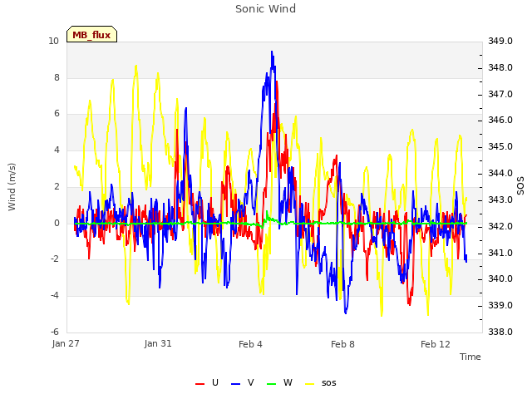Viewport: 532px width, 399px height.
Task: Click the 338.0 value on sos axis
Action: [x=500, y=332]
